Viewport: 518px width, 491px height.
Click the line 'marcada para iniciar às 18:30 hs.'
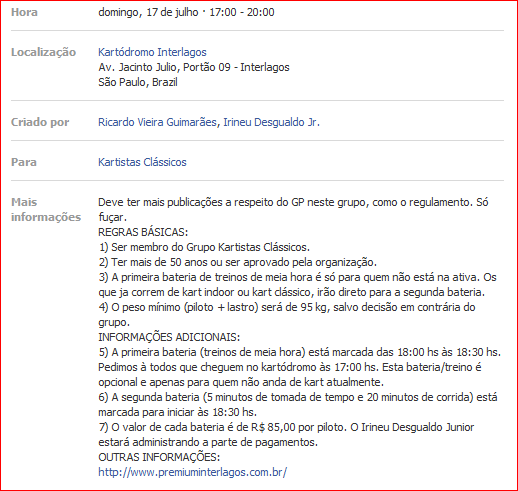177,412
